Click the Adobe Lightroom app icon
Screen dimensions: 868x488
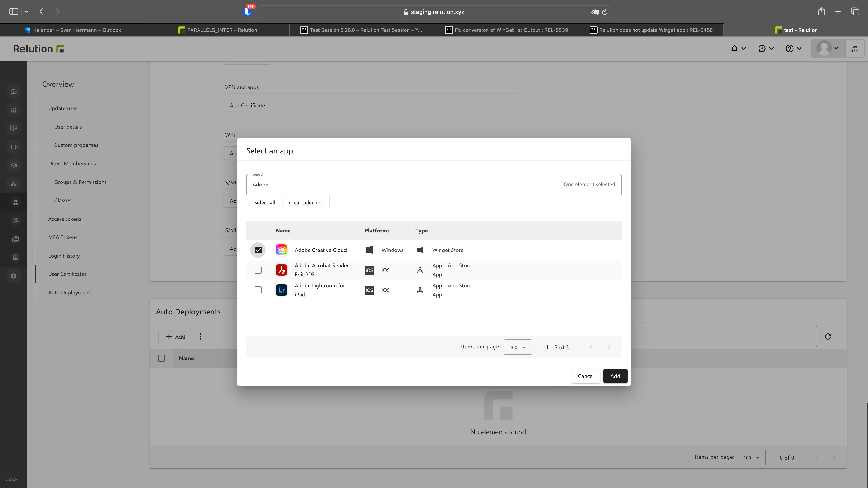(281, 290)
